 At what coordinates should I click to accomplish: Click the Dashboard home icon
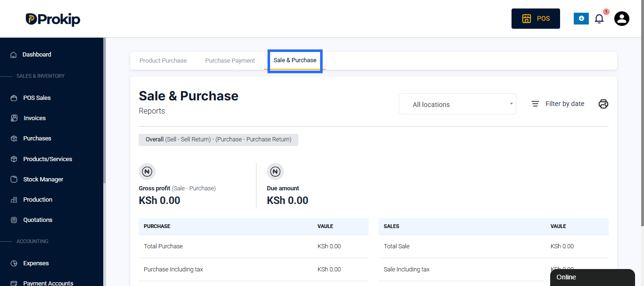pyautogui.click(x=14, y=55)
